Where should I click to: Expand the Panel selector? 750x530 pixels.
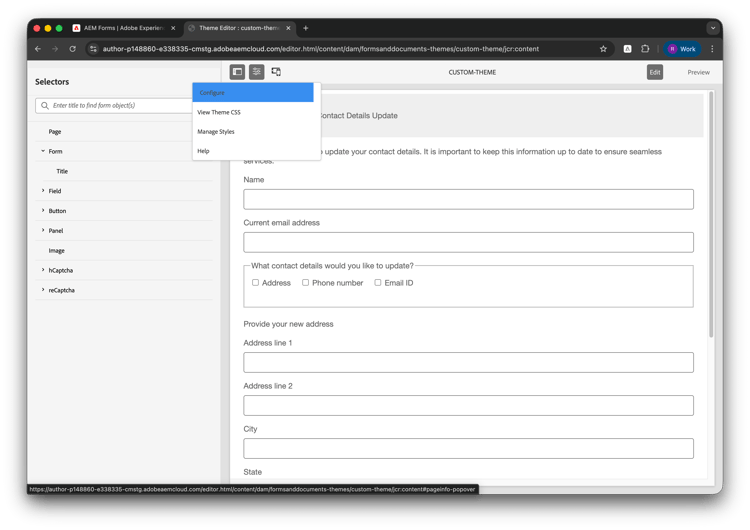coord(43,230)
